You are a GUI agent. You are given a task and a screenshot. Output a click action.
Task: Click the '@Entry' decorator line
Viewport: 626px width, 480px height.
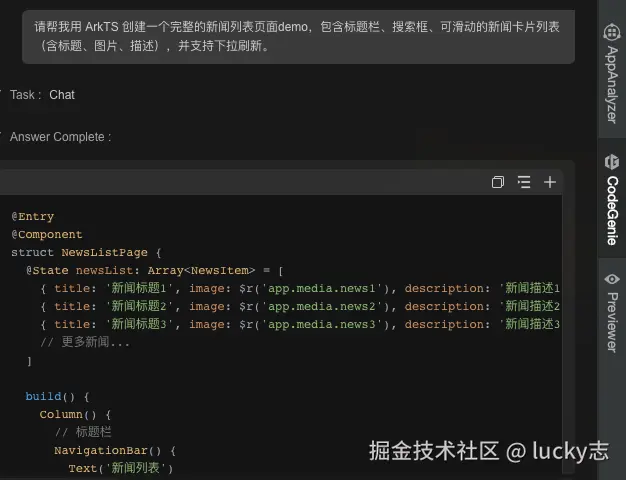pos(32,216)
